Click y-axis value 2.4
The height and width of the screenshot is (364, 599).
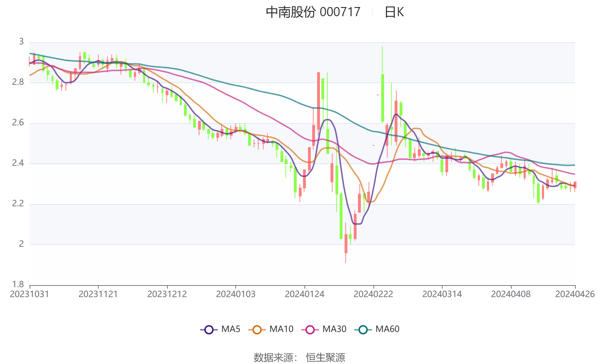point(18,163)
